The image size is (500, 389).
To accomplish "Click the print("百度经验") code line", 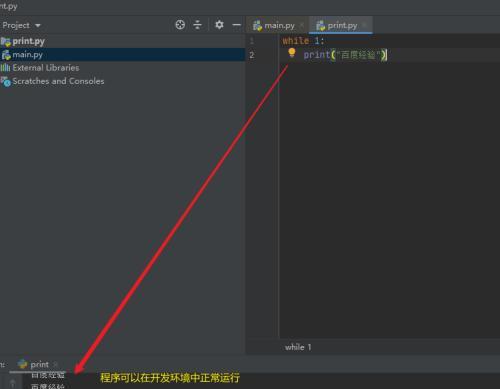I will [x=345, y=55].
